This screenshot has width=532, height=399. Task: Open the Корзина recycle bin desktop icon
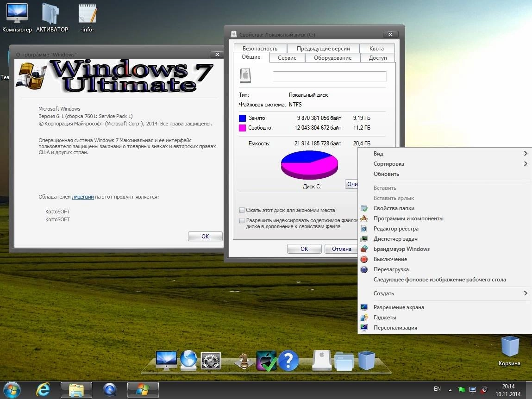[x=509, y=351]
